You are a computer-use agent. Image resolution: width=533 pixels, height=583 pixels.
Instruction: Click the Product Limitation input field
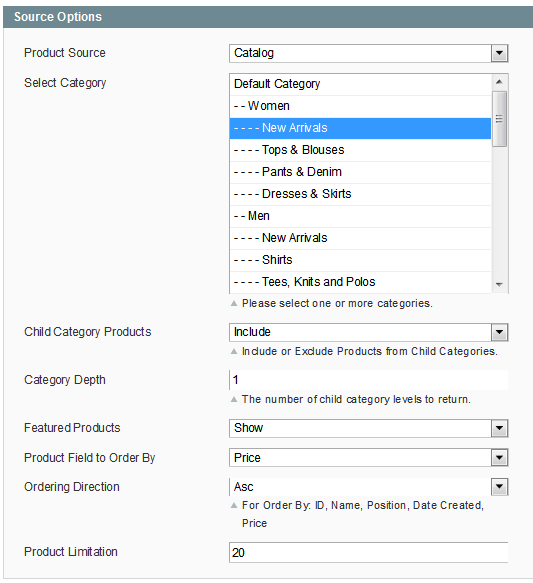pyautogui.click(x=368, y=553)
